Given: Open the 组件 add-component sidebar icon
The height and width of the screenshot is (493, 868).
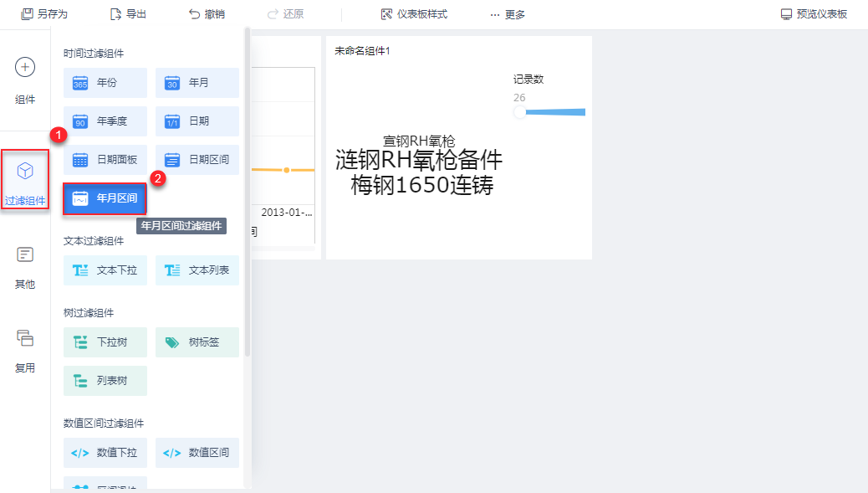Looking at the screenshot, I should (x=25, y=67).
